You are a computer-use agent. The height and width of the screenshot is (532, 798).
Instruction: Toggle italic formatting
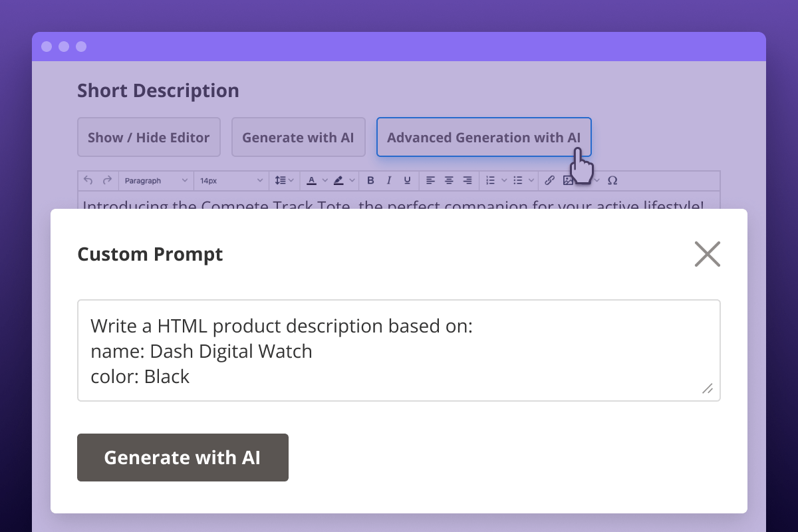389,180
